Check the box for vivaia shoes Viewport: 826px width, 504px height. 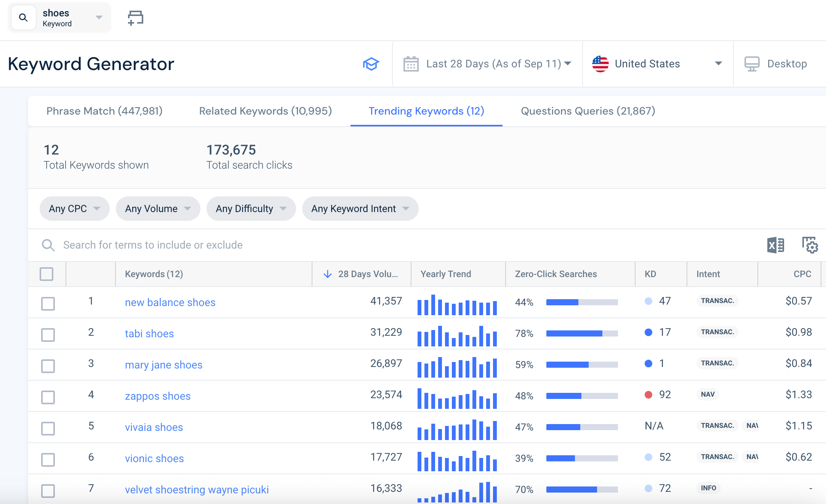click(x=48, y=429)
